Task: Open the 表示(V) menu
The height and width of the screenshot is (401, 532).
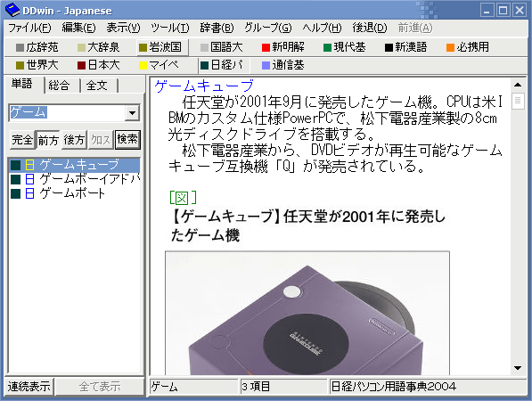Action: 123,28
